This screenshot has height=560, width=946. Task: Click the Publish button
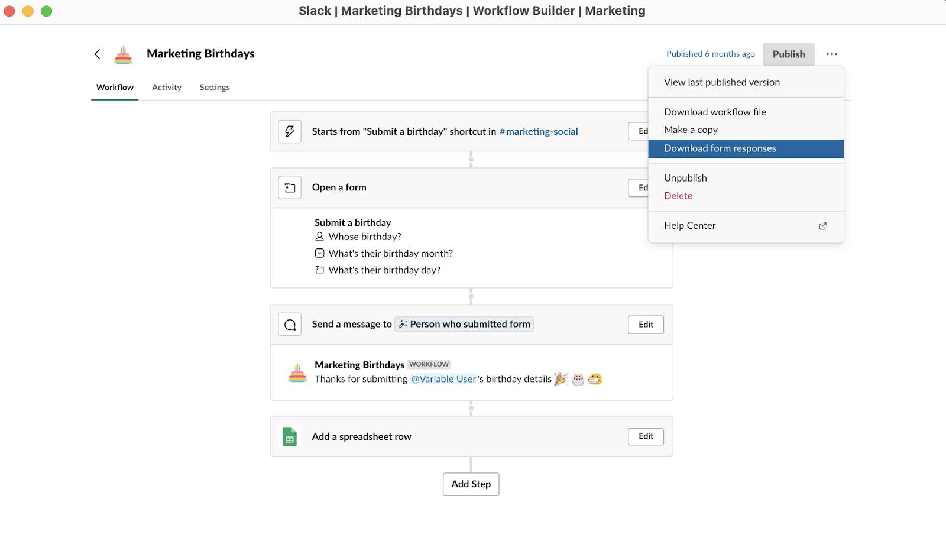789,54
